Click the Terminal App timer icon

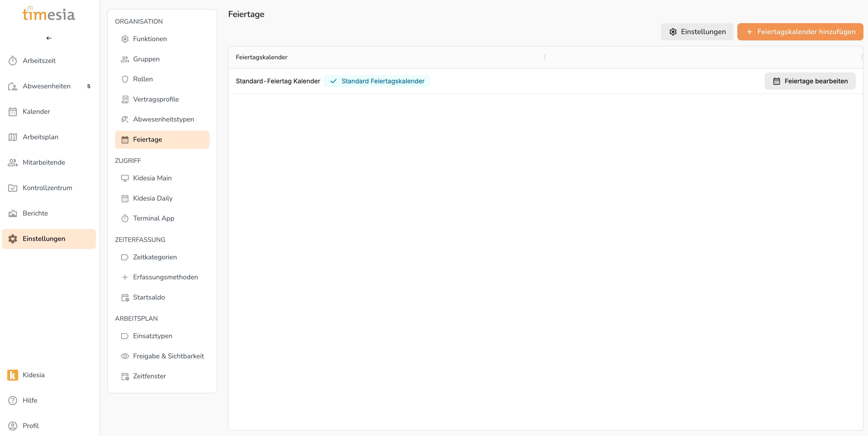click(x=125, y=218)
